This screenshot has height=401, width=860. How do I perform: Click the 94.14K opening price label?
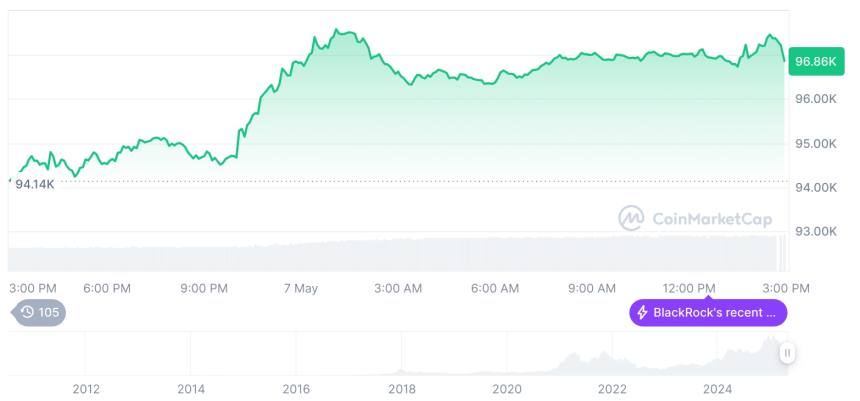(35, 183)
